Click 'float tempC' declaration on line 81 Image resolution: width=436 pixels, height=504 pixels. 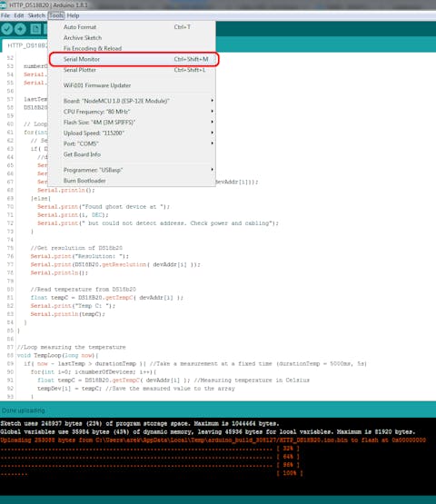[50, 298]
